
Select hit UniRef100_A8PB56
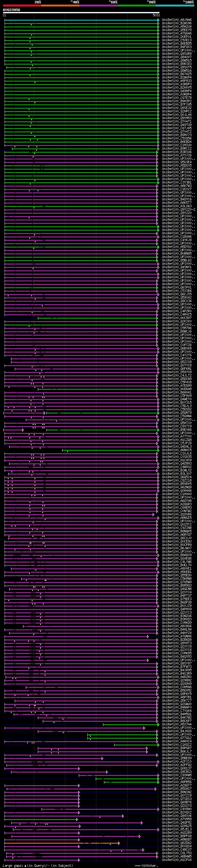[x=177, y=782]
